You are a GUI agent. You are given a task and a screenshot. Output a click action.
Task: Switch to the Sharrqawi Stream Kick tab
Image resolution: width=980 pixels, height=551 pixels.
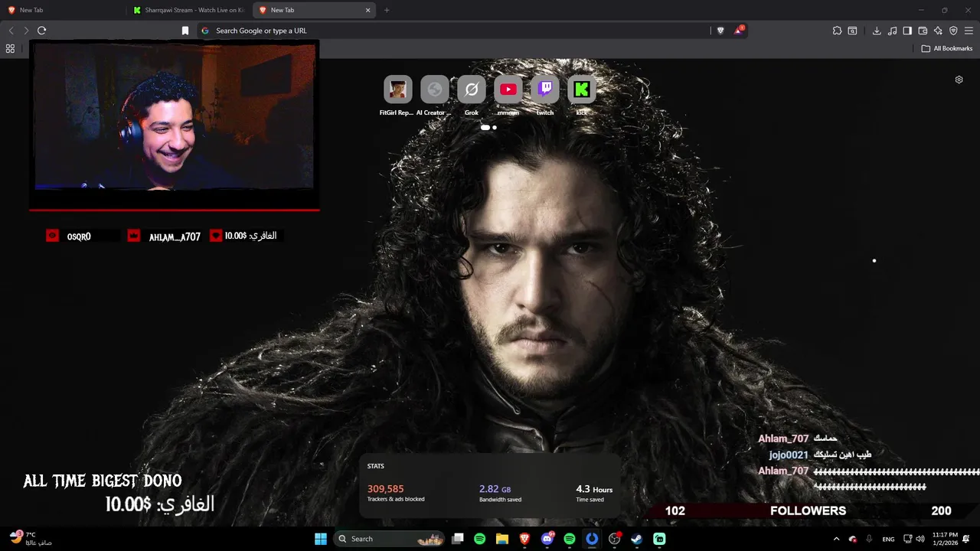189,10
